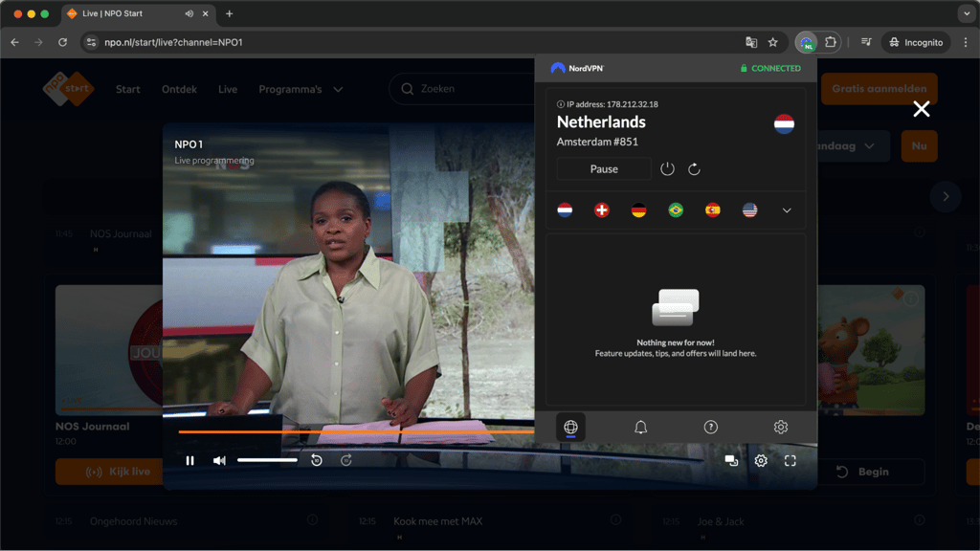Show info for Ongehoord Nieuws
Screen dimensions: 980x551
312,519
